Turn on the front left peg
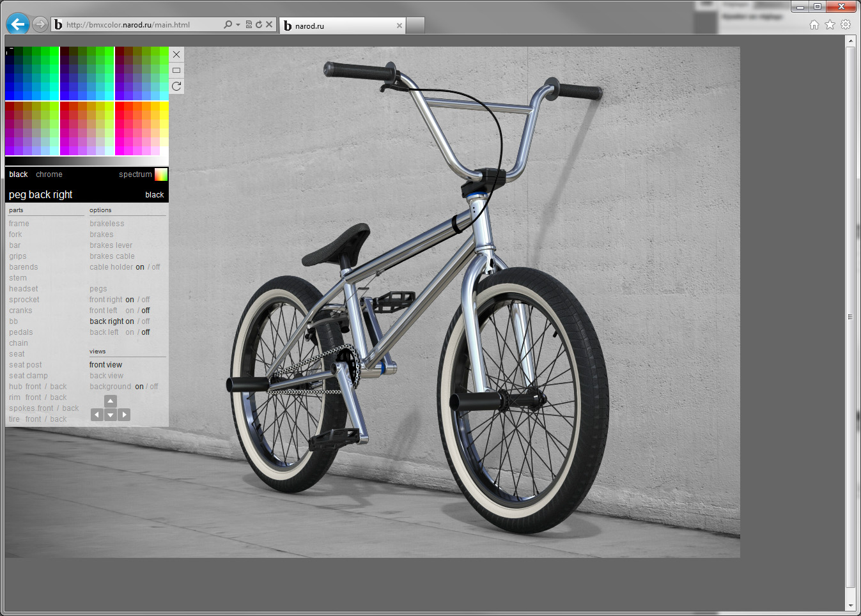The width and height of the screenshot is (861, 616). click(130, 311)
